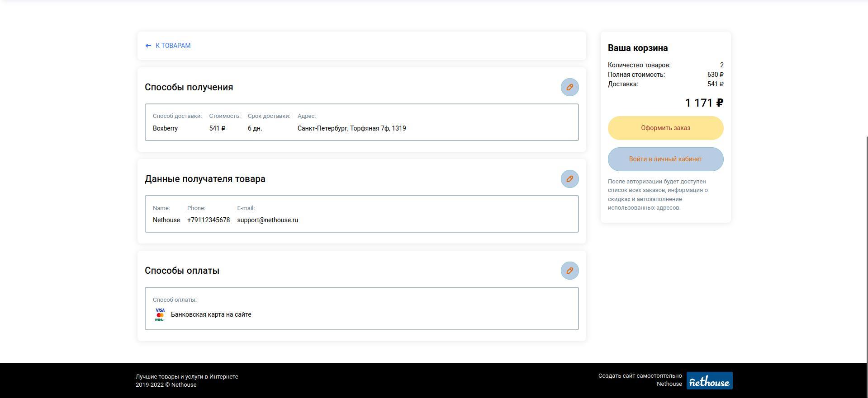Click the Способы получения heading

coord(189,87)
